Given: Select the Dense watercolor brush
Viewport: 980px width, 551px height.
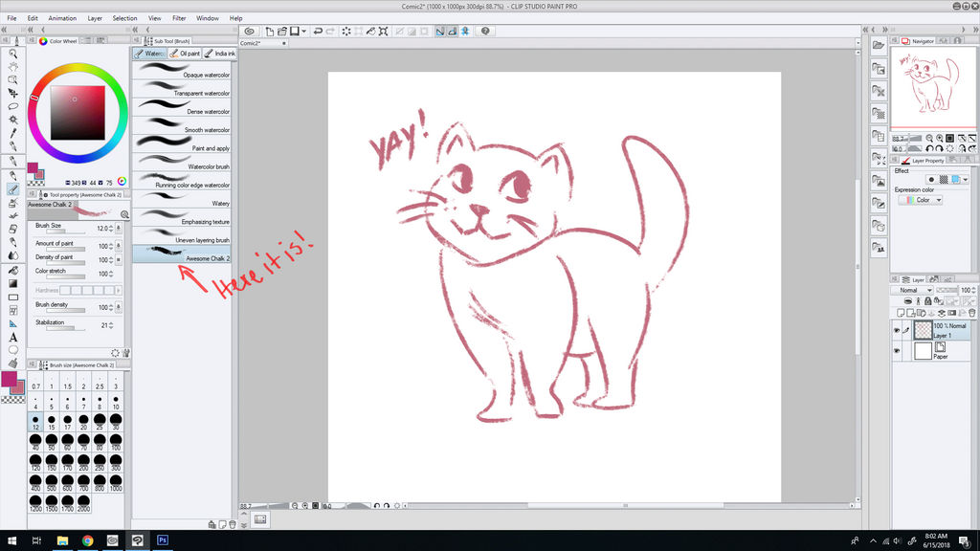Looking at the screenshot, I should point(182,106).
